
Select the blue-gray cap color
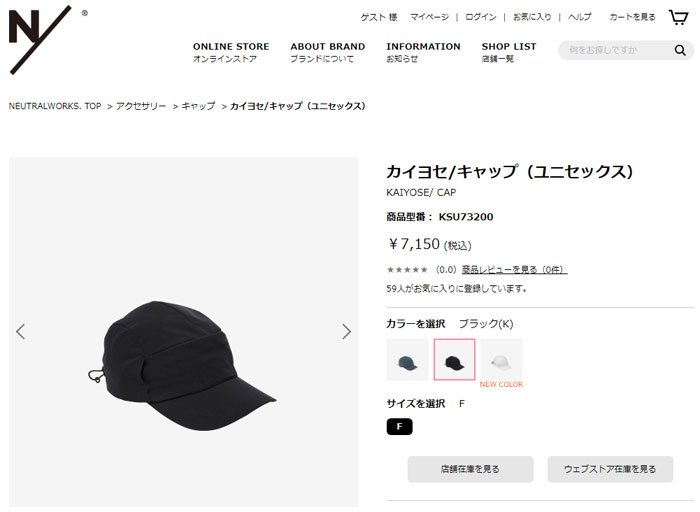[x=408, y=360]
